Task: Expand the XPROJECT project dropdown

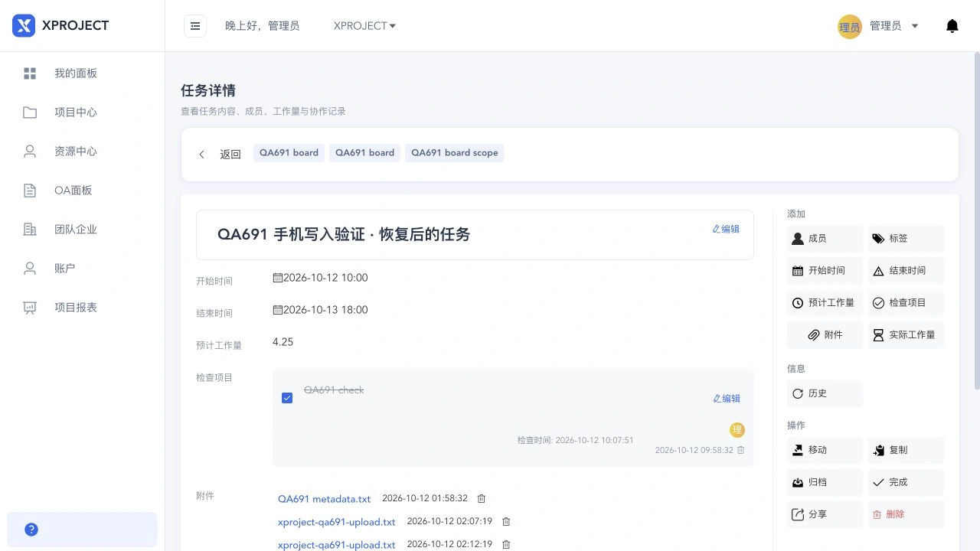Action: tap(364, 26)
